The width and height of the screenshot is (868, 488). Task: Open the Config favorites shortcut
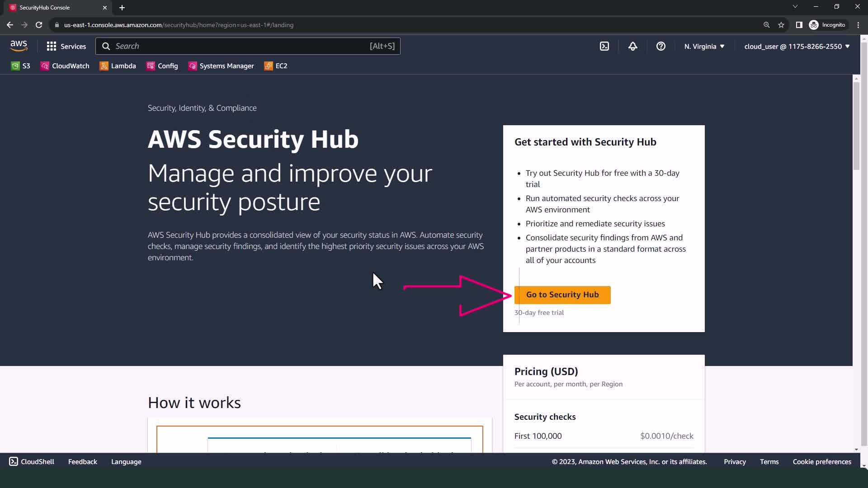(x=162, y=66)
